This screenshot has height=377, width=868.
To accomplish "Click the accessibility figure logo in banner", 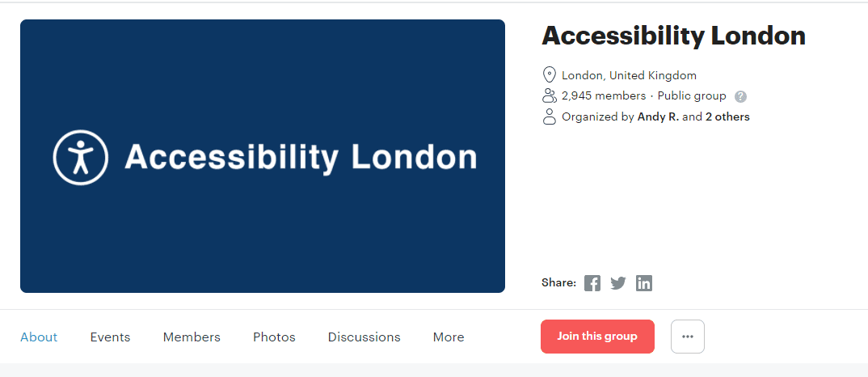I will (x=80, y=157).
